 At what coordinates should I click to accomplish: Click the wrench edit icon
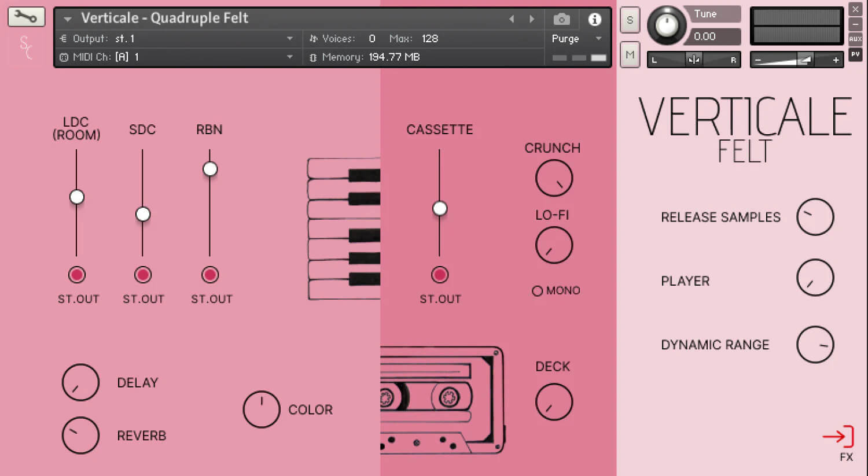coord(26,16)
